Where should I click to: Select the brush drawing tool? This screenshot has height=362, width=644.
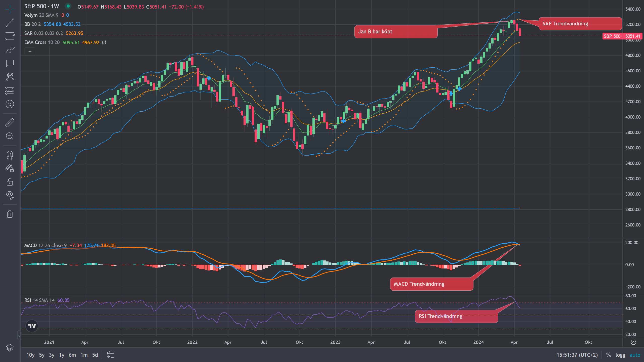(x=10, y=50)
